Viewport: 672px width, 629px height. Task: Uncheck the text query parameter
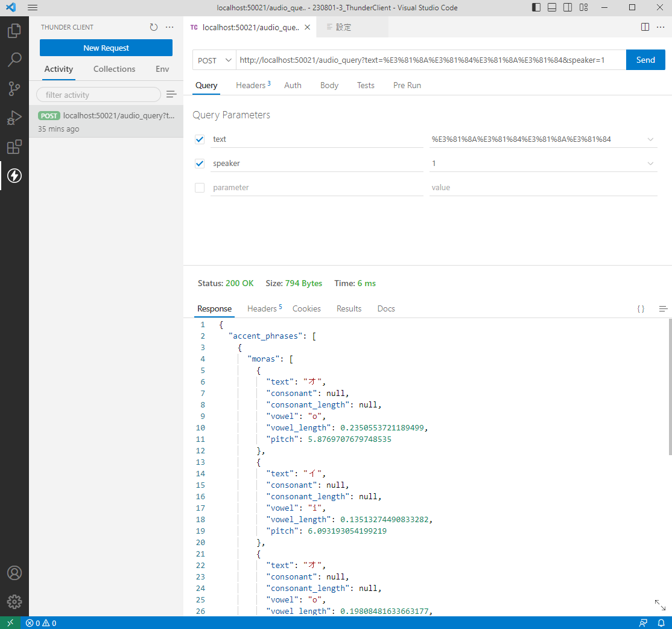click(200, 139)
